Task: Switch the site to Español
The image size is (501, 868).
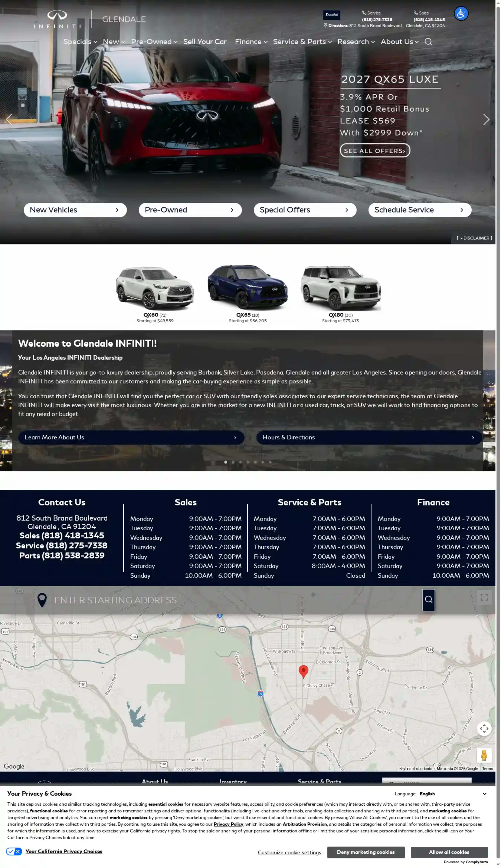Action: tap(331, 15)
